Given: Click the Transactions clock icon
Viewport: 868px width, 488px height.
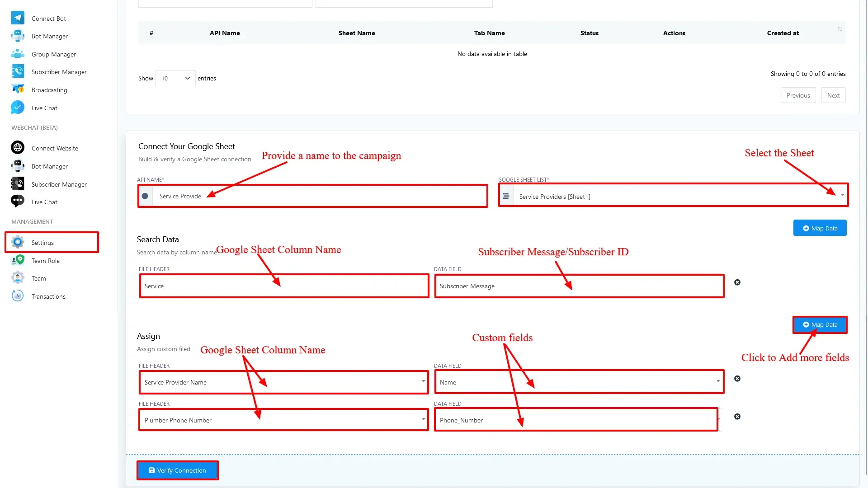Looking at the screenshot, I should [x=18, y=296].
